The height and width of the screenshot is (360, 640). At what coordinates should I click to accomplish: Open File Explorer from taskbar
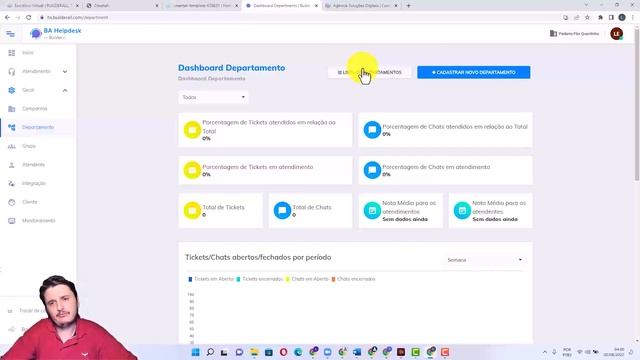[254, 352]
